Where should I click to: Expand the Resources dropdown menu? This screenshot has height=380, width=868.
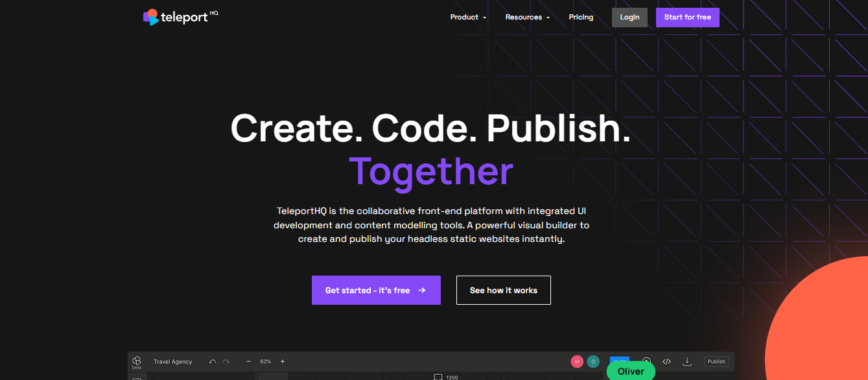point(527,18)
